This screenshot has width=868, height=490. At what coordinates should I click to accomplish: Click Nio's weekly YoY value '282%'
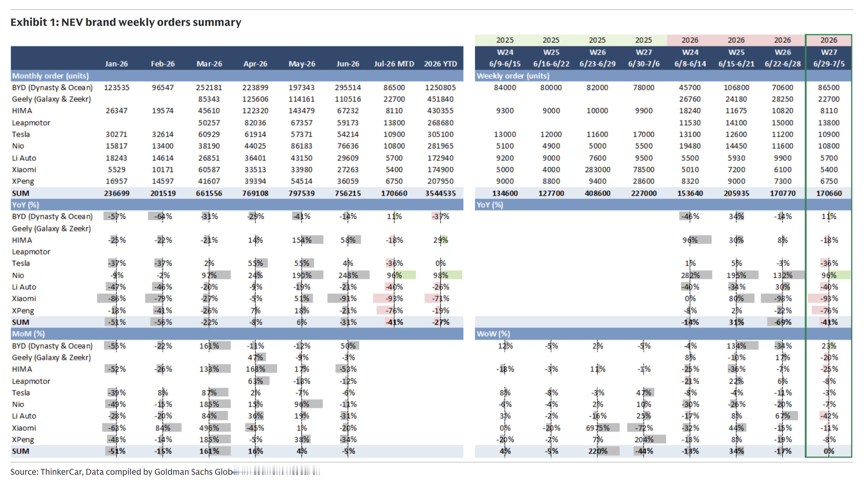(690, 275)
